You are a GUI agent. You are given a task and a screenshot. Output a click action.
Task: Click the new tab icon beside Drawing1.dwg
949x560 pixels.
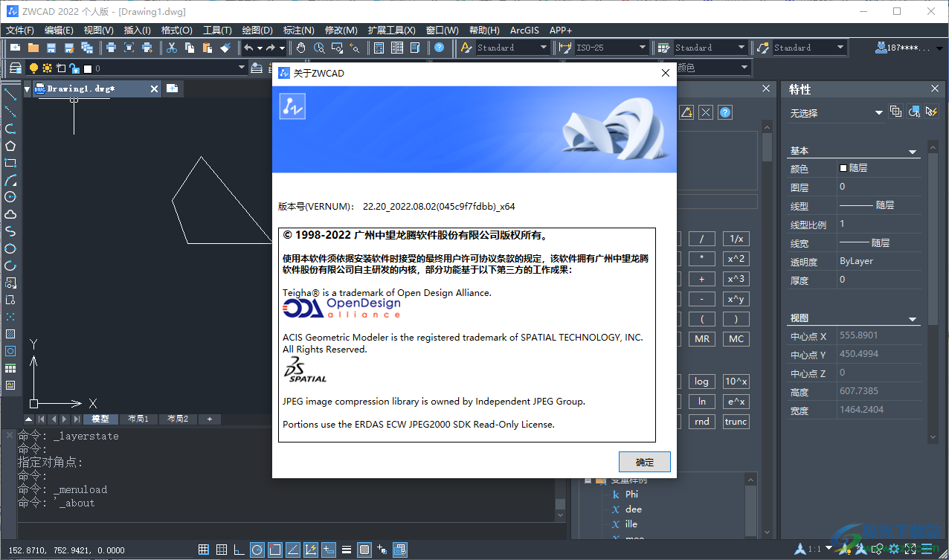click(172, 88)
